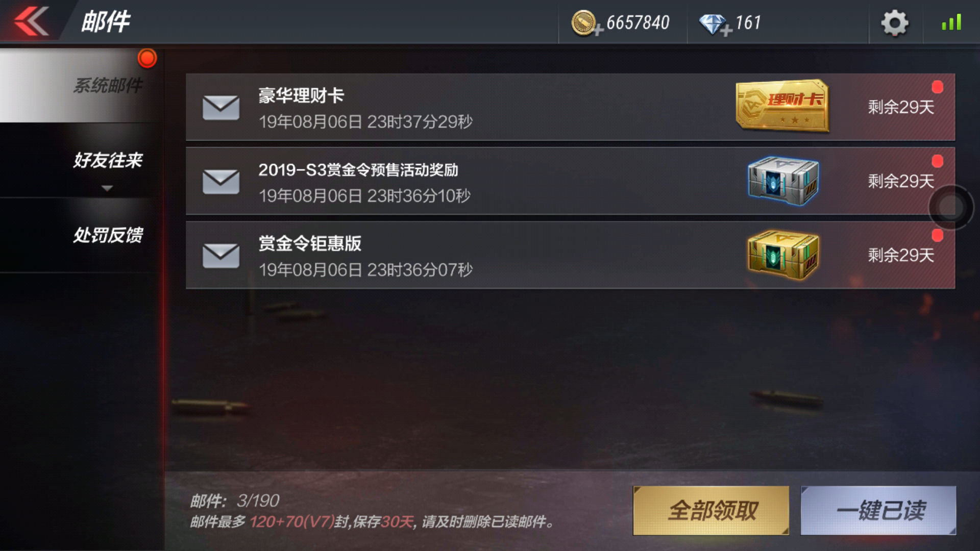Tap the green network signal icon
Image resolution: width=980 pixels, height=551 pixels.
coord(951,22)
